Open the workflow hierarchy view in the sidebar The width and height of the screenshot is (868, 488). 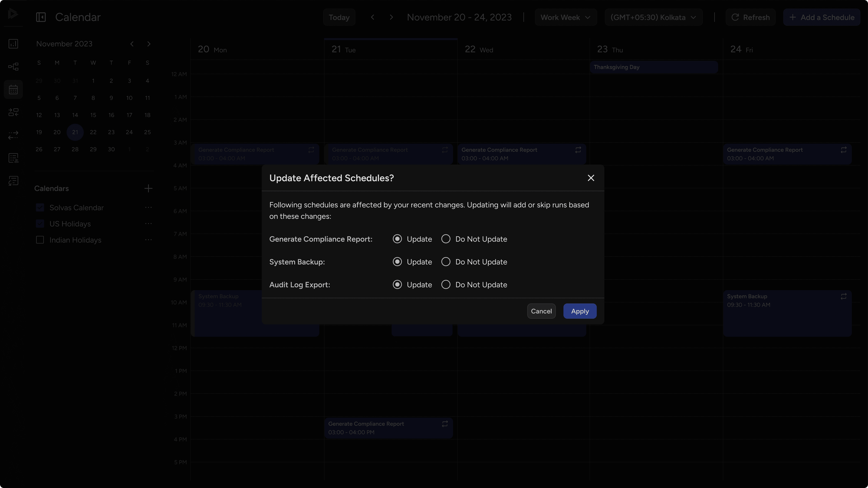(x=13, y=66)
